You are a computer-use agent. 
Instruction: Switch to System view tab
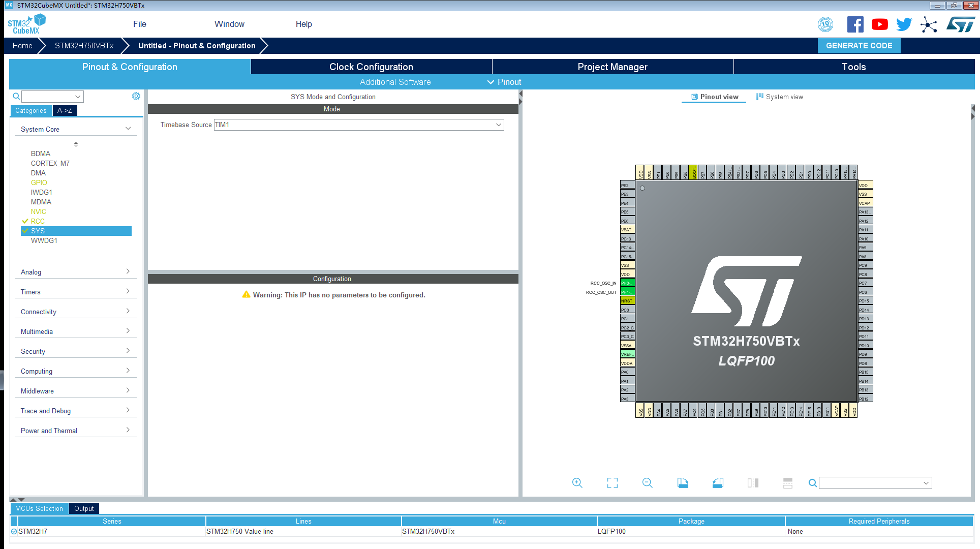pyautogui.click(x=780, y=97)
